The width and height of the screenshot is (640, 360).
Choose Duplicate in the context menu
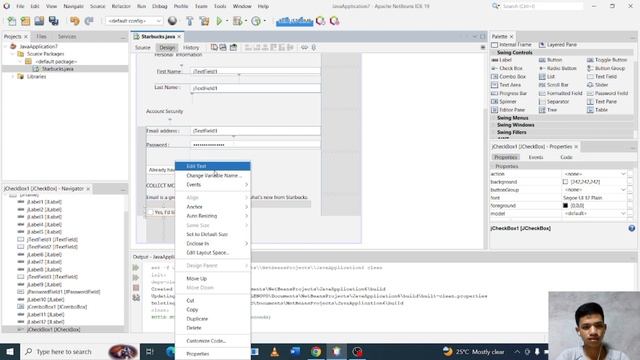pos(213,318)
